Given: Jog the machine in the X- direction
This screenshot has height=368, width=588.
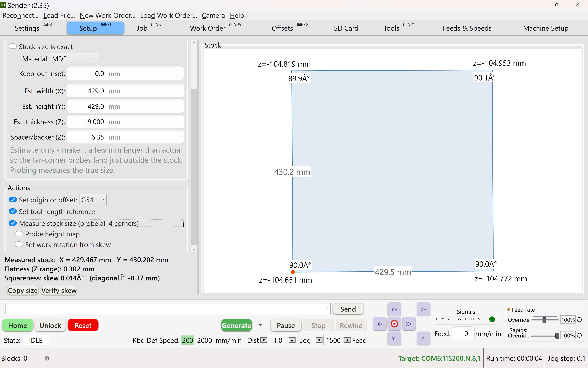Looking at the screenshot, I should [380, 324].
